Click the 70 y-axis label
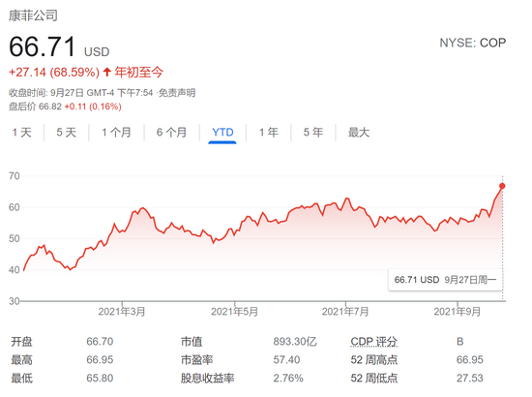The width and height of the screenshot is (532, 397). point(15,176)
